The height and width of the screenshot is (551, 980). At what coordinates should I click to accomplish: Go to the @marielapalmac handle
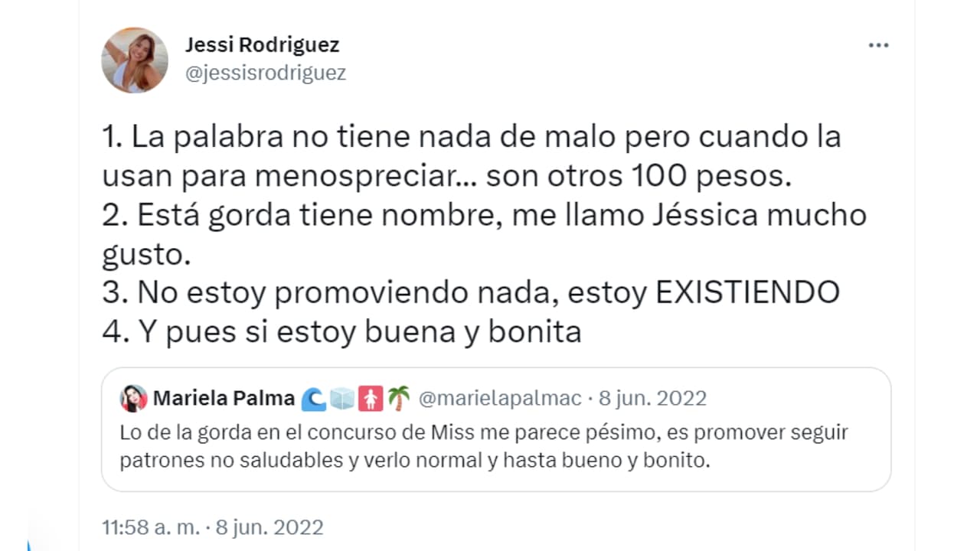[499, 399]
